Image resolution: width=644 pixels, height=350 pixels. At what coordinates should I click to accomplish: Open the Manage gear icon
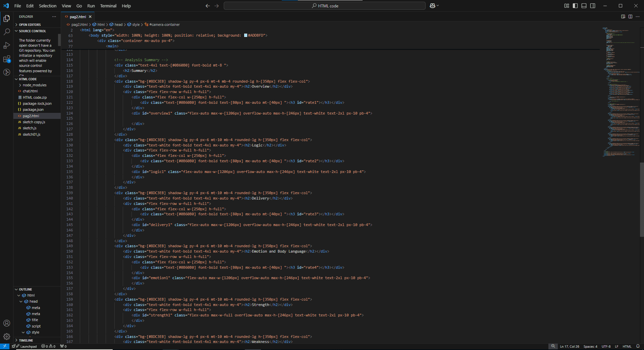pyautogui.click(x=6, y=337)
